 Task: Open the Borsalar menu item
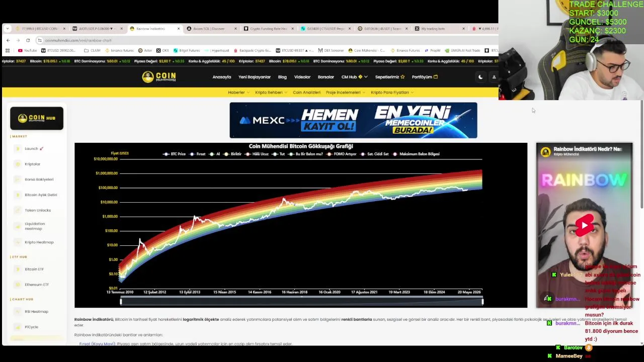[326, 77]
